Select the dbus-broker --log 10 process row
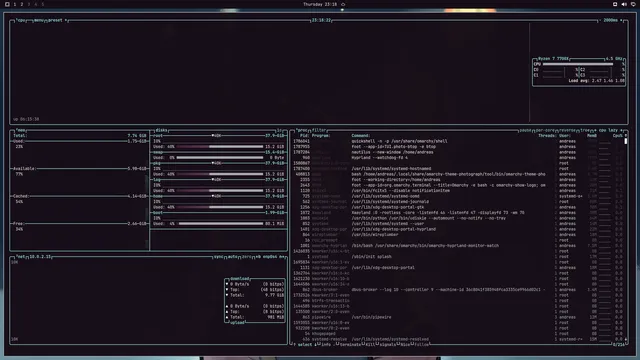640x360 pixels. coord(457,290)
